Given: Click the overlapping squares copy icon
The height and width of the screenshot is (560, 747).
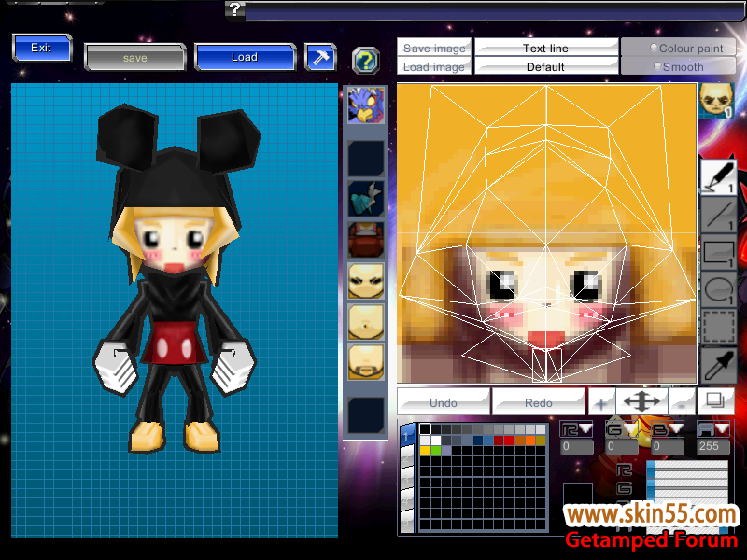Looking at the screenshot, I should coord(715,401).
